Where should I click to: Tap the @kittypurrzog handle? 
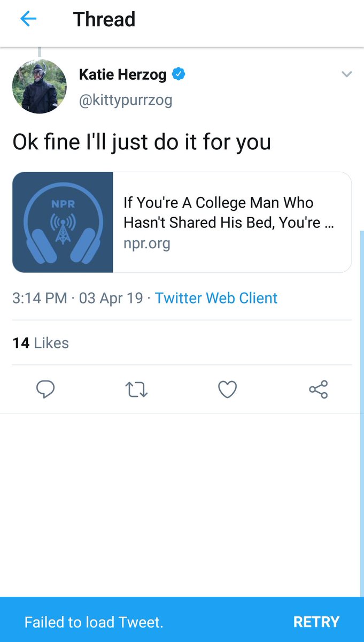click(x=126, y=100)
